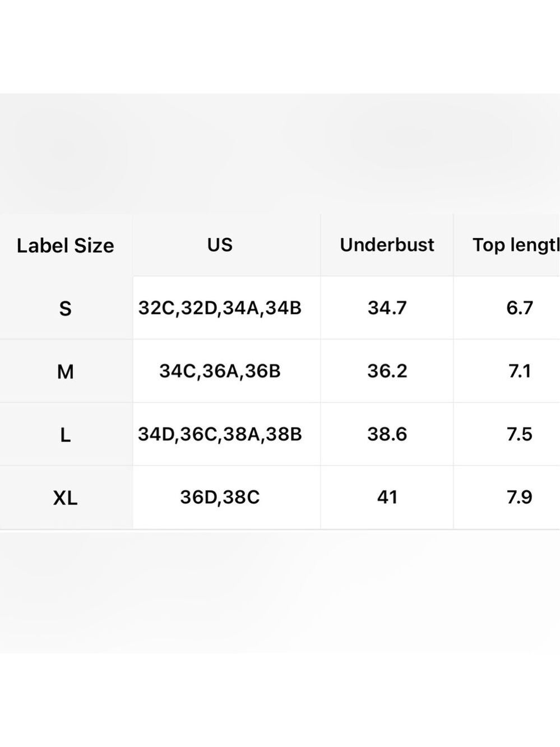Select the XL label size cell
The image size is (560, 747).
66,498
